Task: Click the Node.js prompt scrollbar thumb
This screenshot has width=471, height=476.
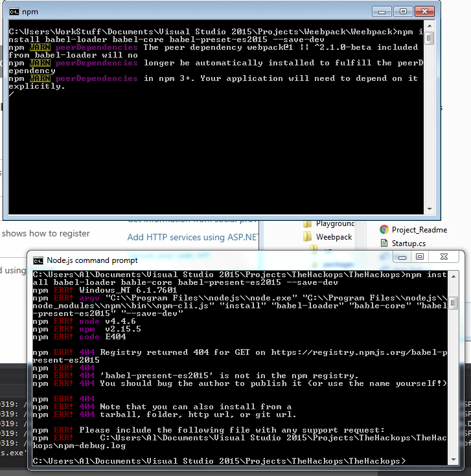Action: 454,303
